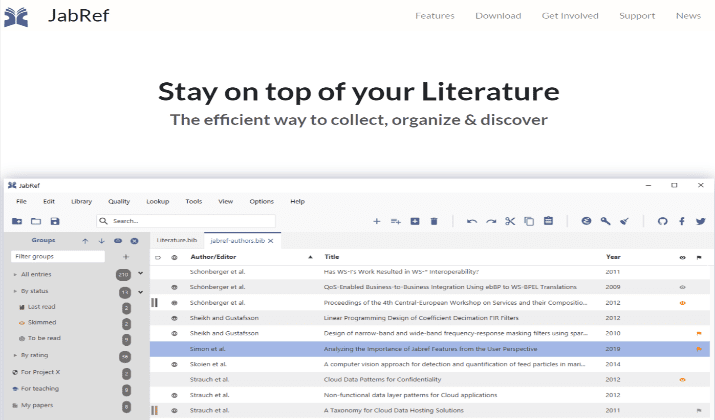The width and height of the screenshot is (715, 420).
Task: Paste using the clipboard icon
Action: point(548,221)
